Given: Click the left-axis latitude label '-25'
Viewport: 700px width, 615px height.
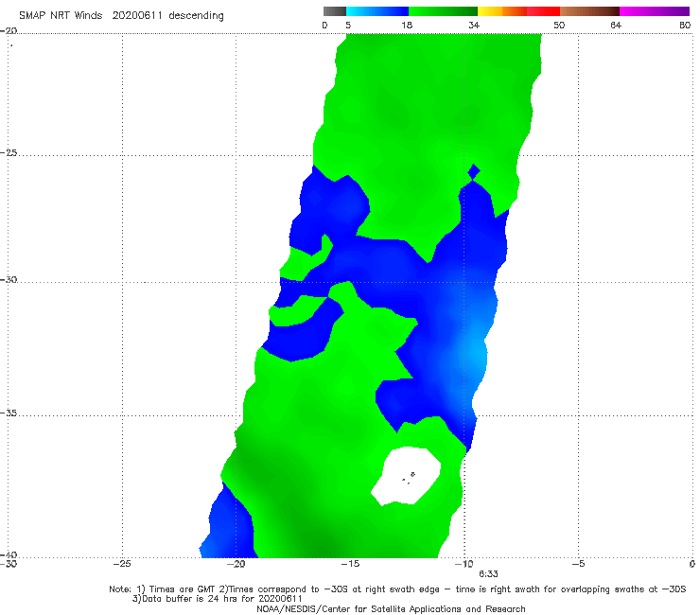Looking at the screenshot, I should 9,152.
